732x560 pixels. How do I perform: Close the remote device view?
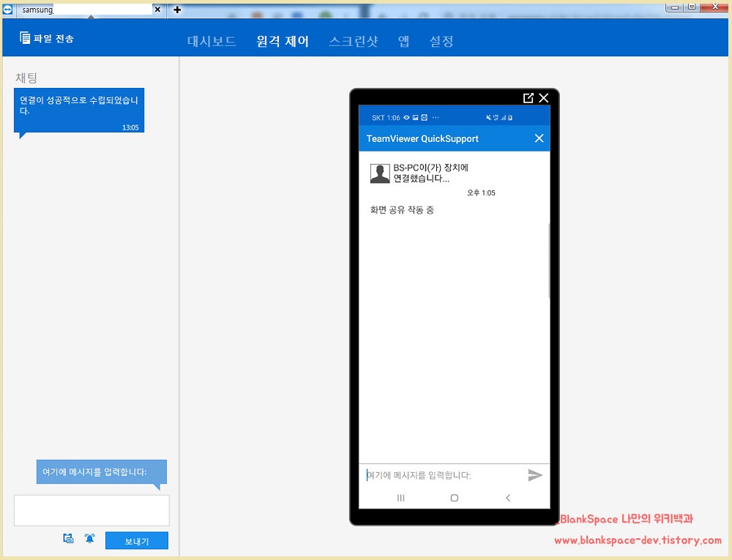coord(543,97)
